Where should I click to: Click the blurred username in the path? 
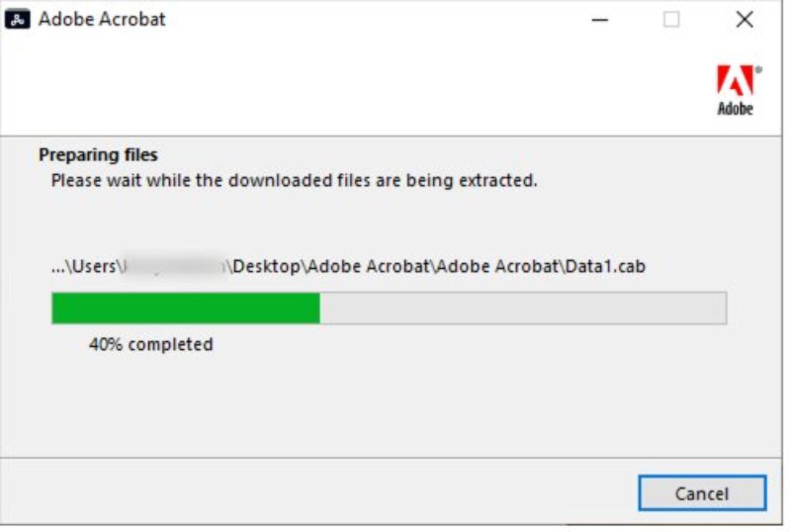point(177,266)
